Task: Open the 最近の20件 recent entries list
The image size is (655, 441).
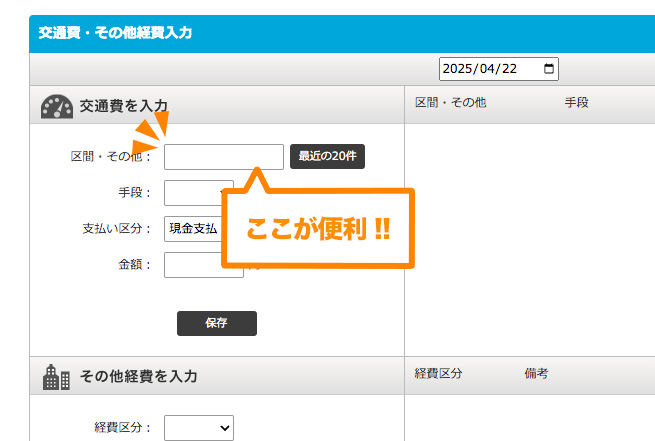Action: pos(327,156)
